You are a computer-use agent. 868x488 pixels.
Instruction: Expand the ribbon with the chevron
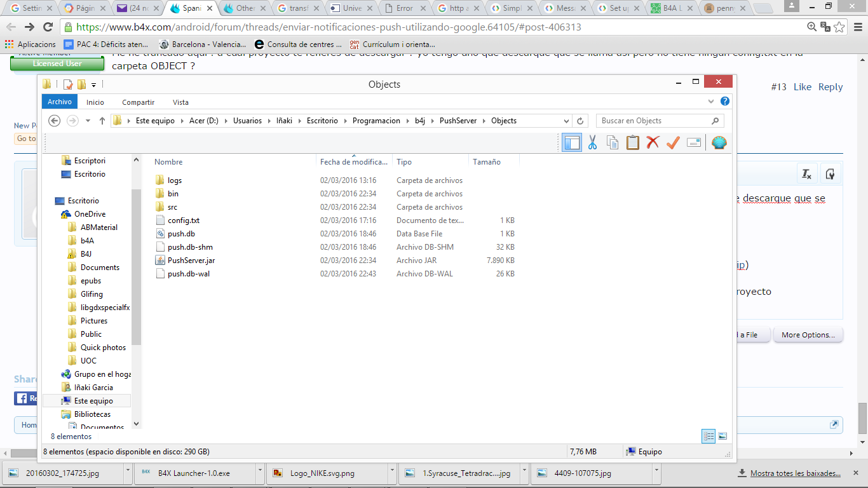(711, 102)
